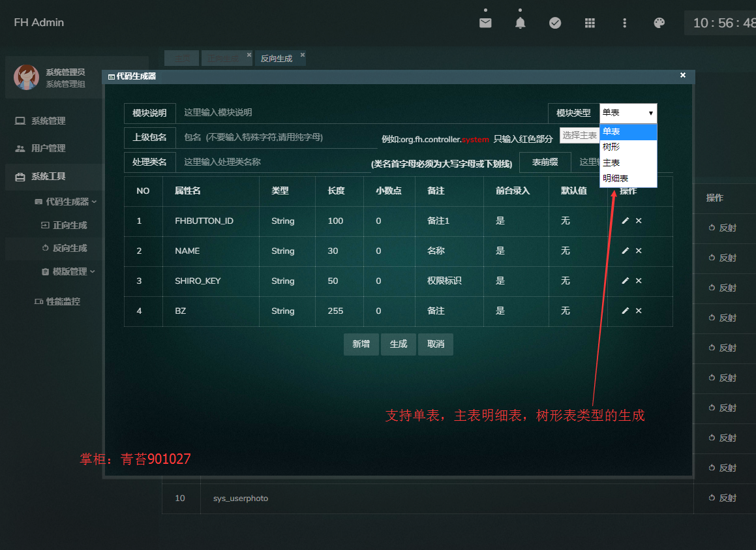This screenshot has height=550, width=756.
Task: Close the 反向生成 tab with its X
Action: click(302, 55)
